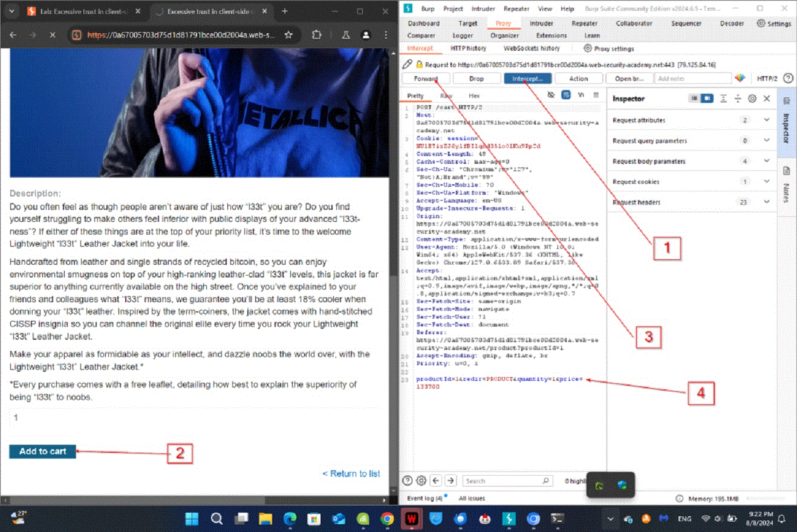Open the browser extensions puzzle icon

click(x=316, y=35)
